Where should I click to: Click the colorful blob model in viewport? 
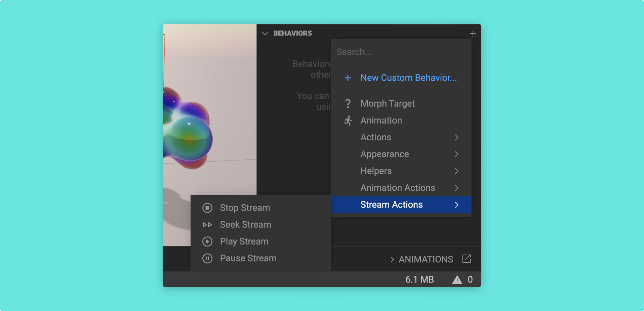coord(188,129)
